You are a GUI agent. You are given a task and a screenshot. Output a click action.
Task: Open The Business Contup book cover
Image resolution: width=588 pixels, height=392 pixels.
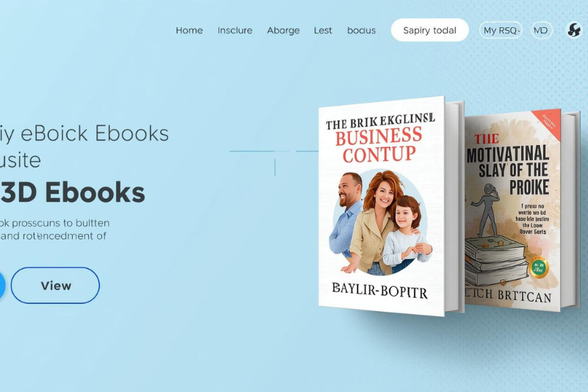pos(381,207)
